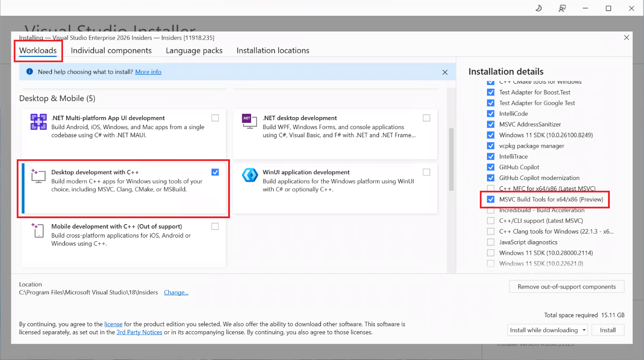644x360 pixels.
Task: Uncheck Test Adapter for Google Test
Action: tap(491, 103)
